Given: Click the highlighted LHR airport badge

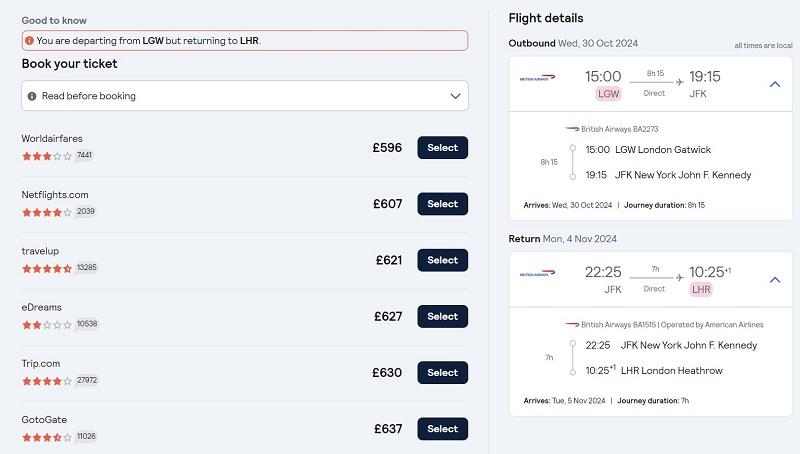Looking at the screenshot, I should point(701,290).
